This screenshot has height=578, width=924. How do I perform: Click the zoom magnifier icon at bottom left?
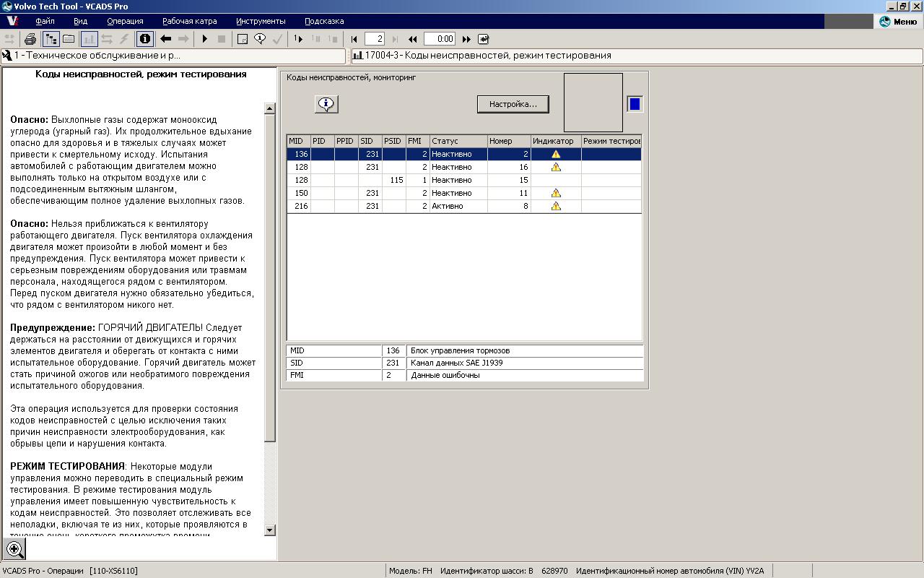14,549
